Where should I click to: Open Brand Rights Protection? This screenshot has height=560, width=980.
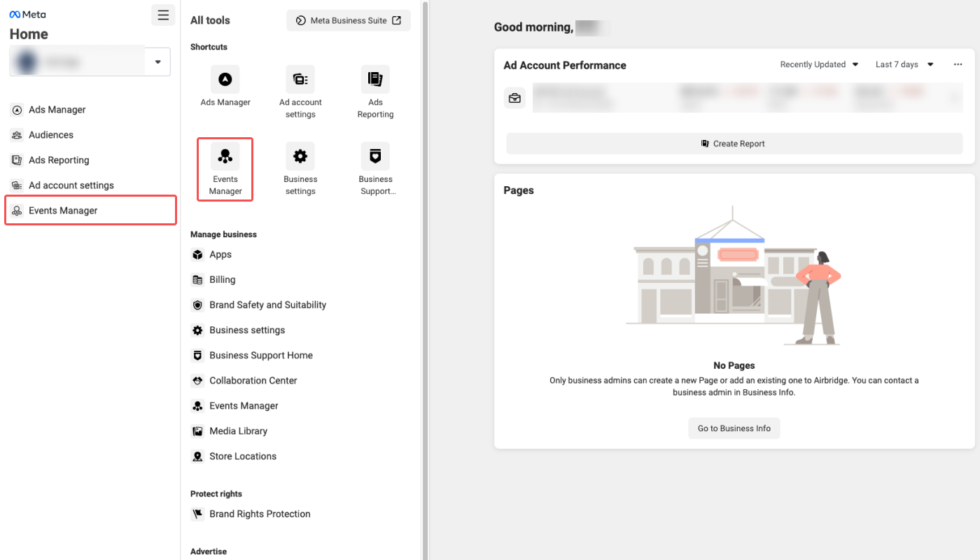pyautogui.click(x=260, y=514)
